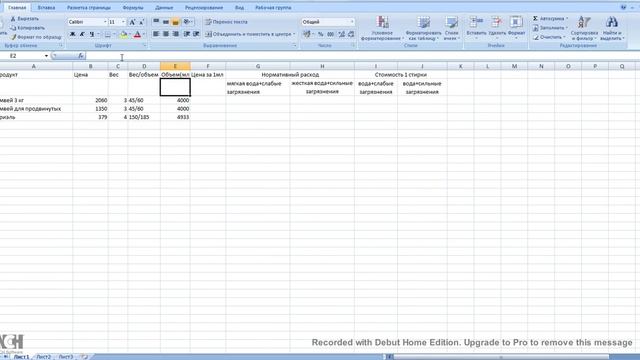Image resolution: width=640 pixels, height=360 pixels.
Task: Open Conditional Formatting (Условное форматирование)
Action: (x=382, y=28)
